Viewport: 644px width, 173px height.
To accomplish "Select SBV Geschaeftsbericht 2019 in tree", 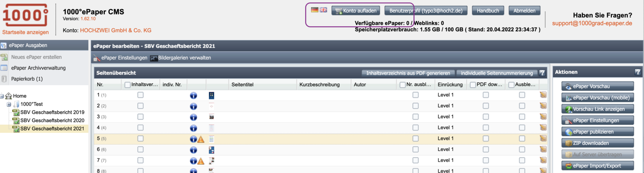I will pos(52,113).
